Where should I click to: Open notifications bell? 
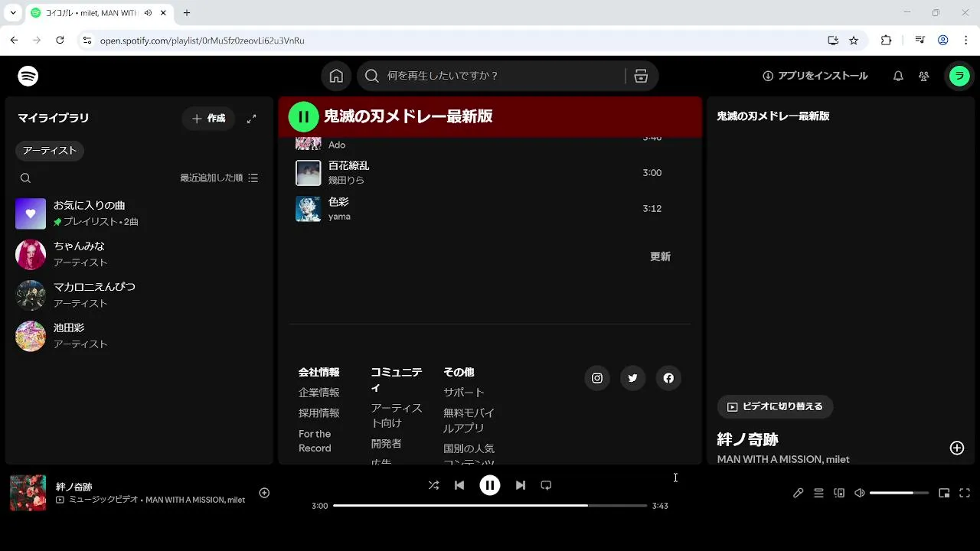(x=898, y=76)
